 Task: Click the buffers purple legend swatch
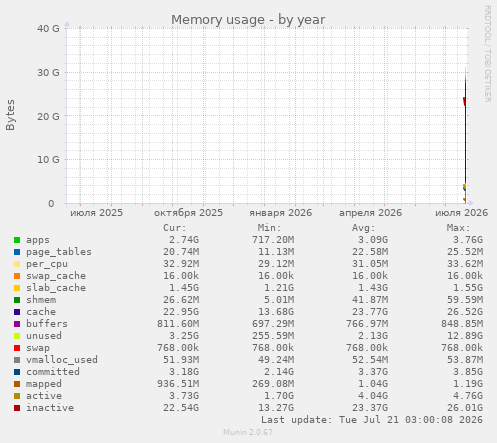click(x=17, y=324)
